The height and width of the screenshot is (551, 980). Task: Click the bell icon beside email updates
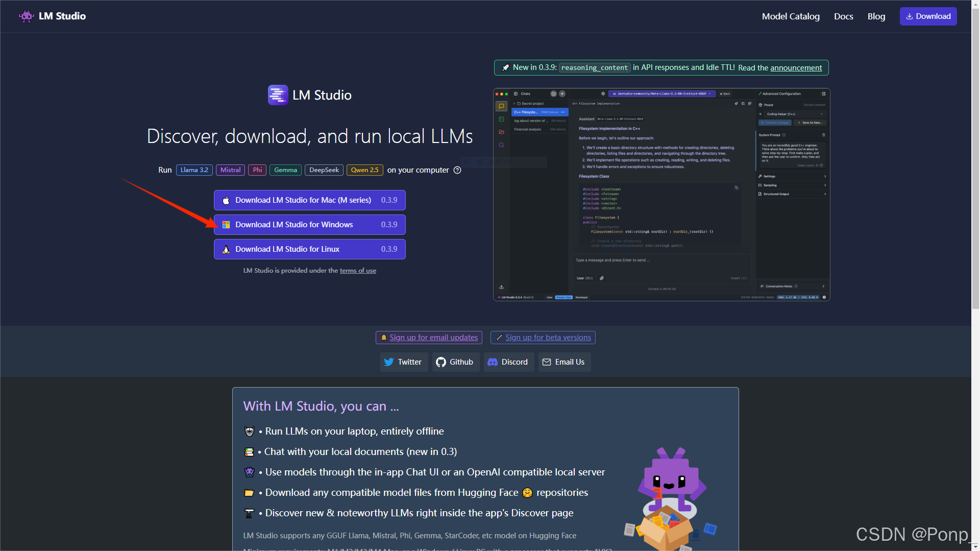(384, 338)
